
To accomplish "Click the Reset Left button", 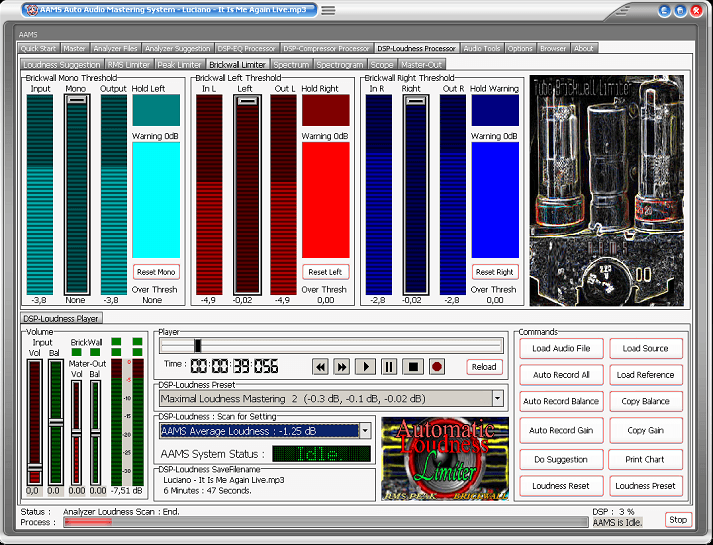I will pos(325,272).
